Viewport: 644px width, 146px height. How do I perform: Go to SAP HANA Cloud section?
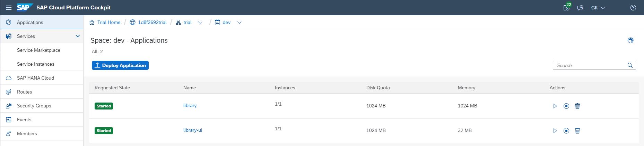(35, 78)
